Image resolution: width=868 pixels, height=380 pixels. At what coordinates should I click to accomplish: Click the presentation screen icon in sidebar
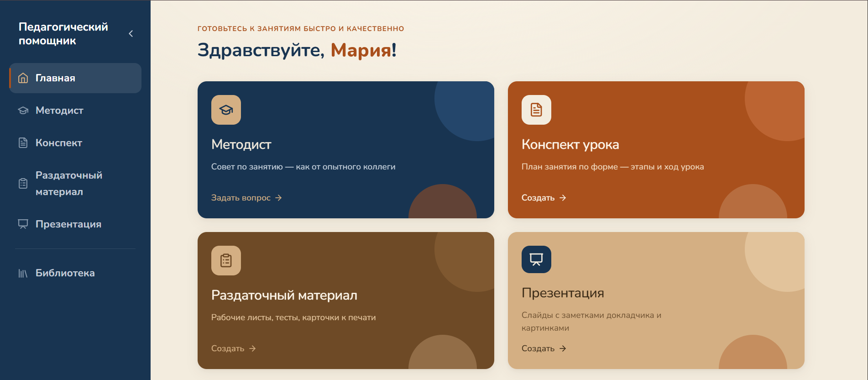click(23, 224)
